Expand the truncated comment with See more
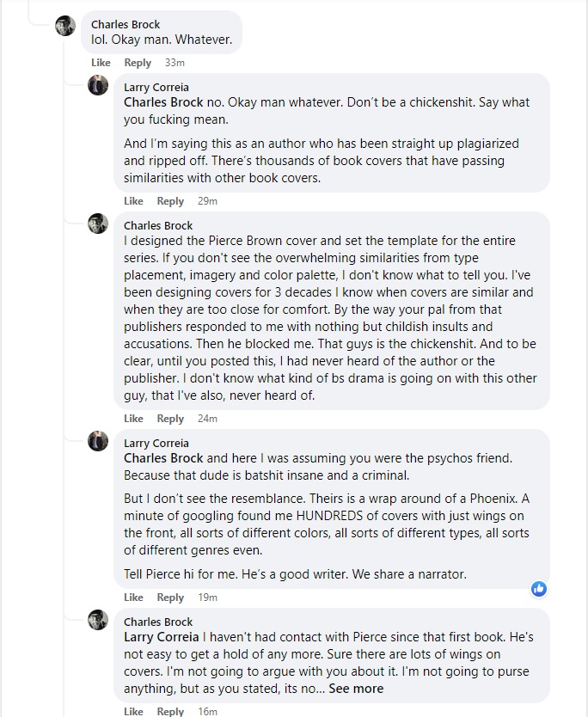Viewport: 588px width, 717px height. click(356, 689)
